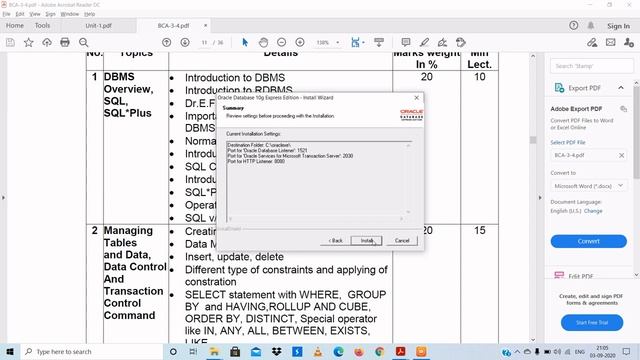The image size is (640, 360).
Task: Click the Sign In link
Action: click(x=618, y=26)
